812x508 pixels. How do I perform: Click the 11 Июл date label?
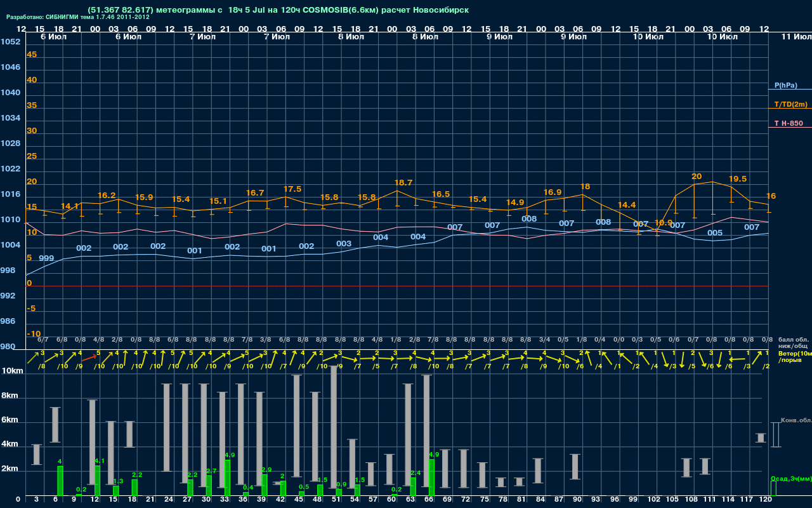coord(796,37)
